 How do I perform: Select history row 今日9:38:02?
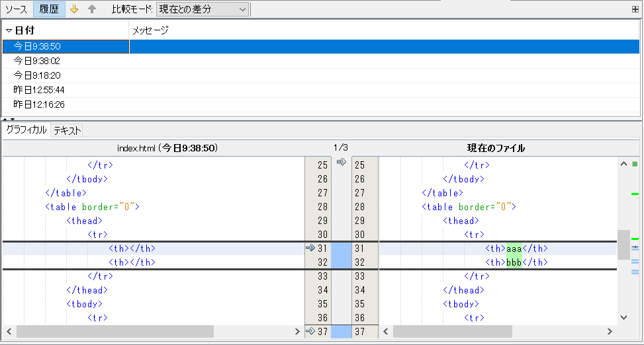click(321, 61)
